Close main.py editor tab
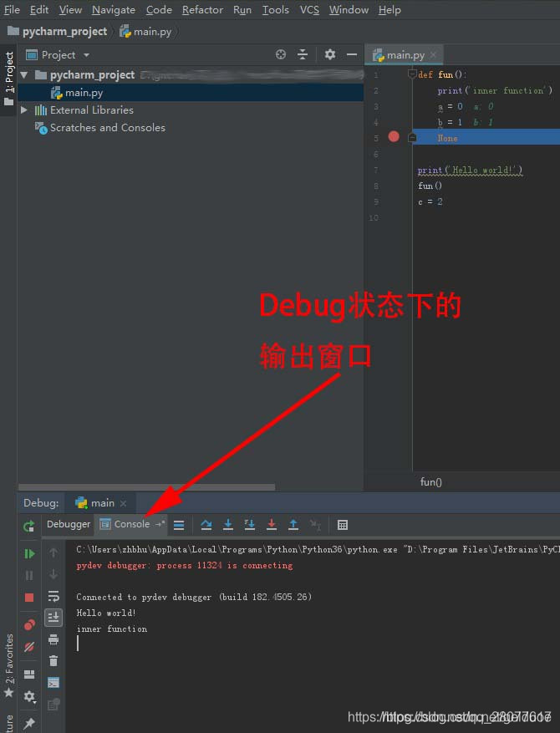The image size is (560, 733). coord(433,55)
